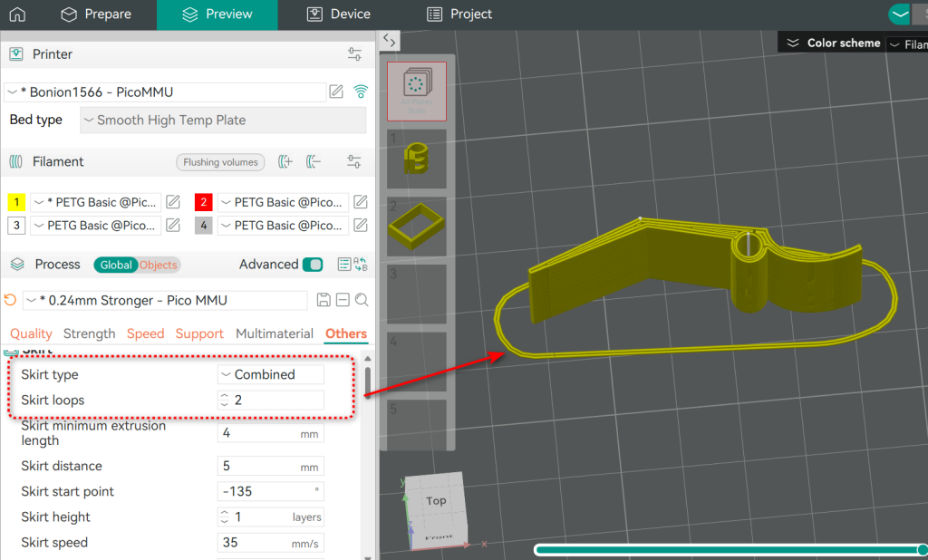The image size is (928, 560).
Task: Search process settings
Action: click(x=362, y=300)
